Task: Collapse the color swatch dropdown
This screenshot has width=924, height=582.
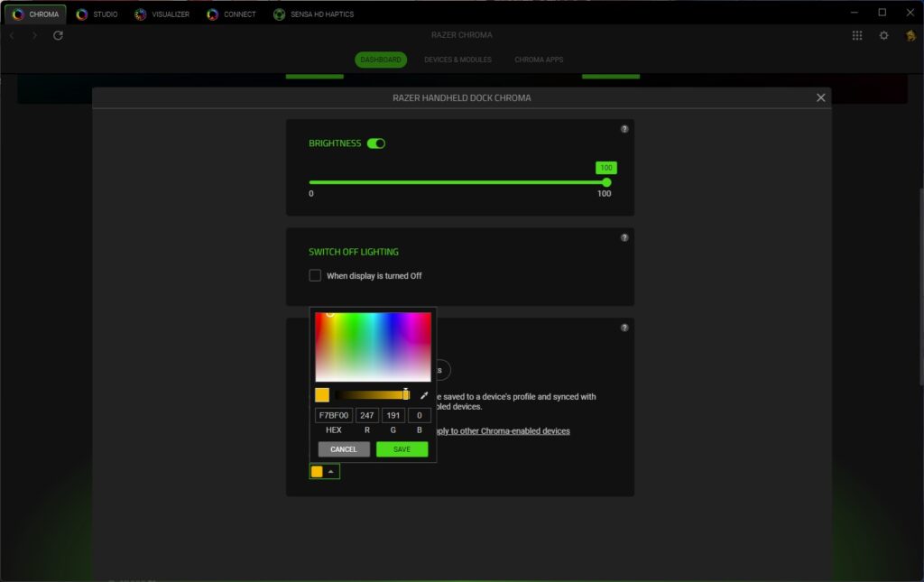Action: point(325,472)
